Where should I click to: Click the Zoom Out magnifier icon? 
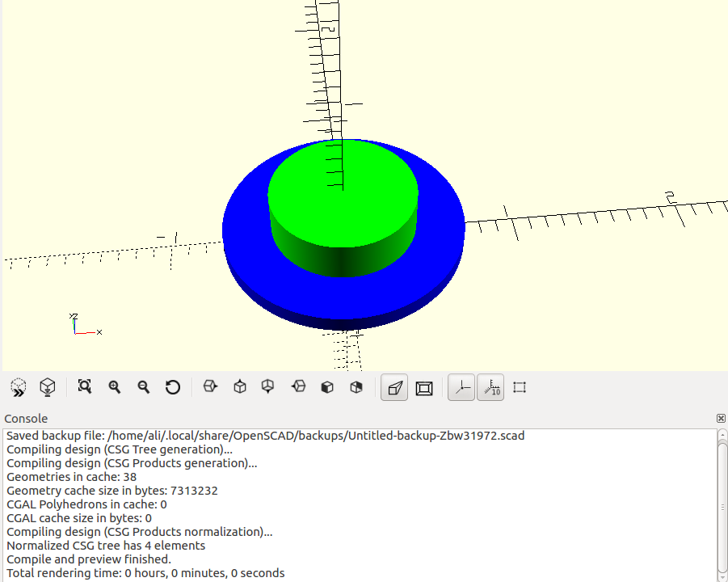pyautogui.click(x=144, y=387)
